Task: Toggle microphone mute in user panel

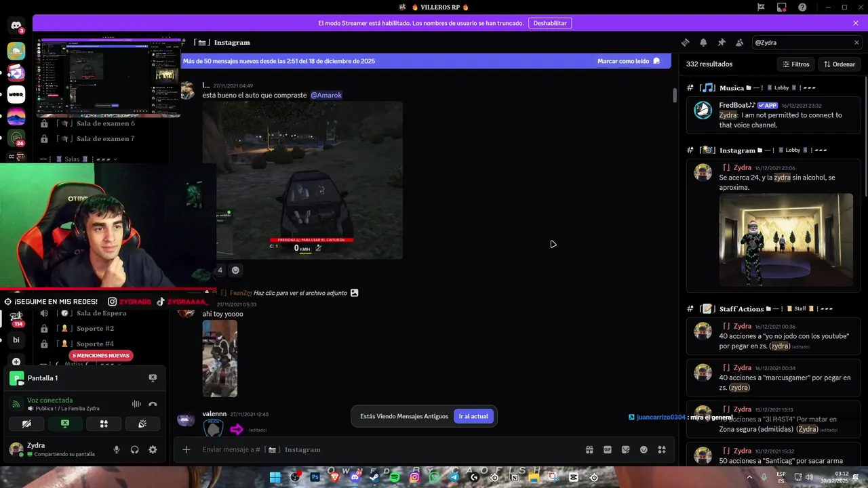Action: click(x=117, y=449)
